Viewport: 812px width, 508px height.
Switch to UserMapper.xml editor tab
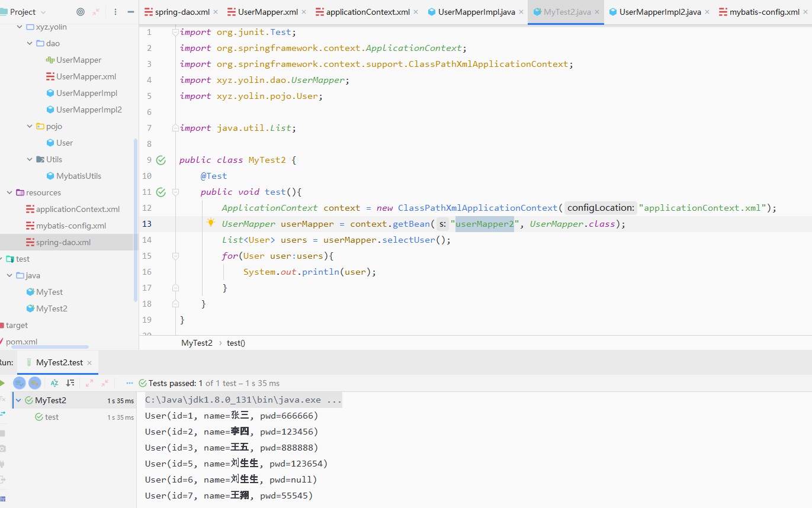click(x=268, y=12)
